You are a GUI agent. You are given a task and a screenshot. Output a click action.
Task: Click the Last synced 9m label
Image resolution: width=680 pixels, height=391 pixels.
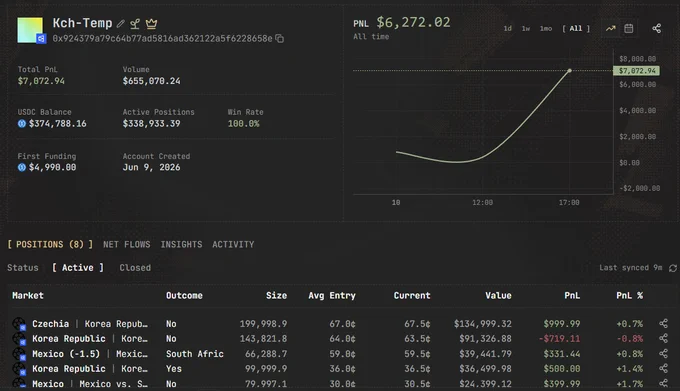[x=631, y=268]
